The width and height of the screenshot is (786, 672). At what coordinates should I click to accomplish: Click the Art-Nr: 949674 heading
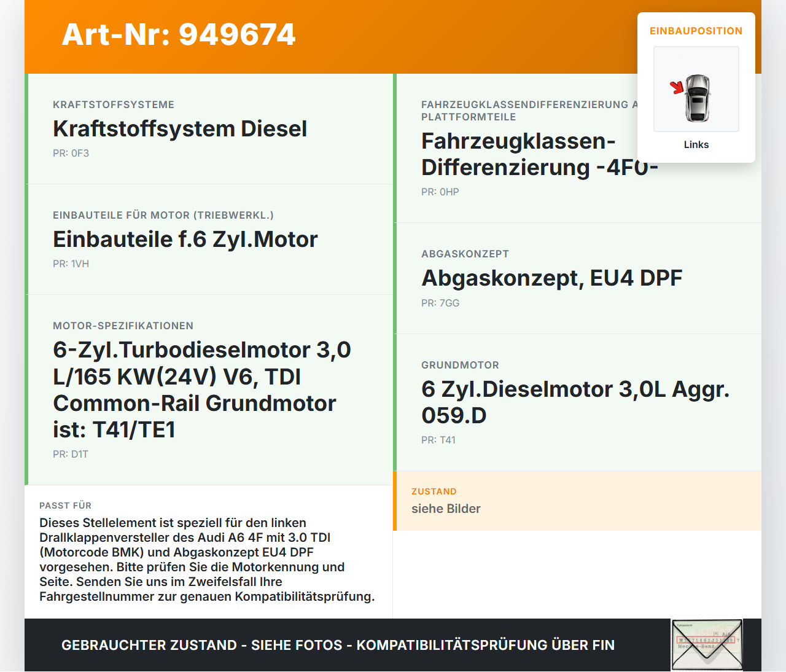(x=178, y=35)
